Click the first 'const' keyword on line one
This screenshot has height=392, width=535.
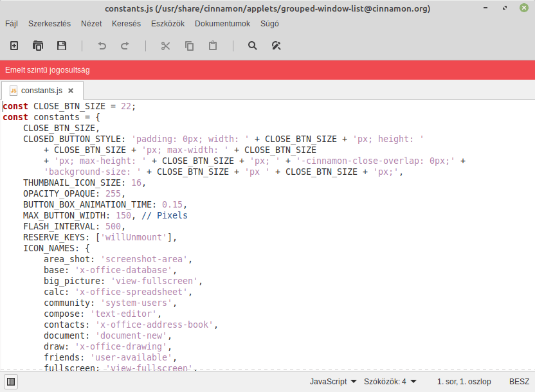pyautogui.click(x=15, y=106)
